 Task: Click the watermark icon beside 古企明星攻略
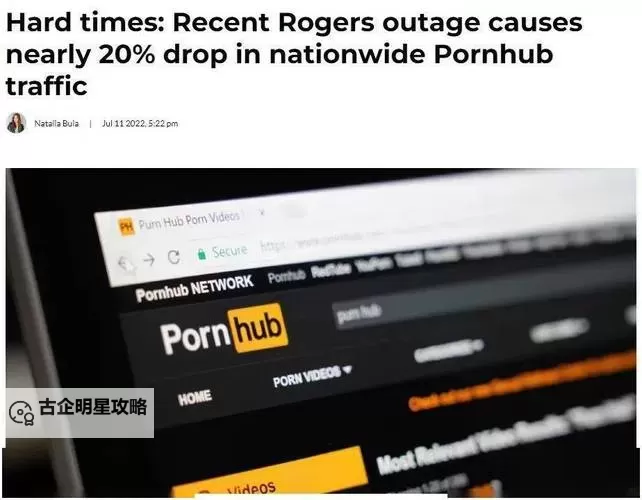(21, 413)
